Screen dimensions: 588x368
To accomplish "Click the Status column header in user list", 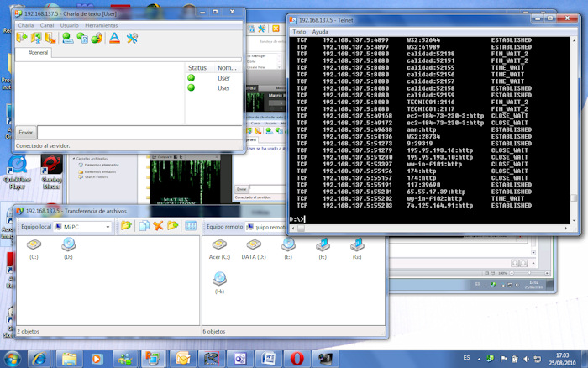I will 197,67.
